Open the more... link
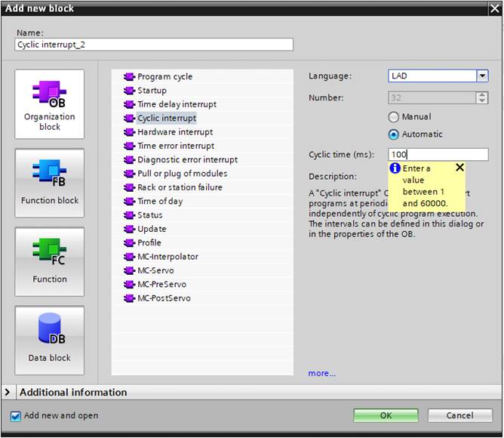The height and width of the screenshot is (438, 504). click(321, 373)
